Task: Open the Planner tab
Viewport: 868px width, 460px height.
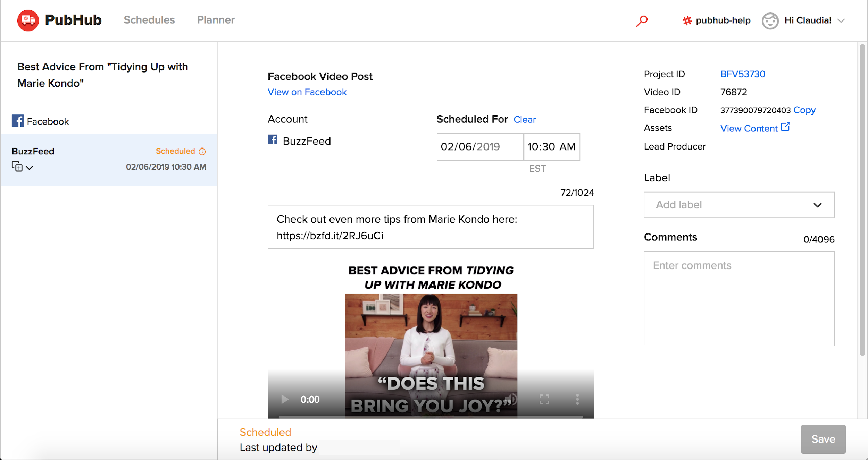Action: point(216,20)
